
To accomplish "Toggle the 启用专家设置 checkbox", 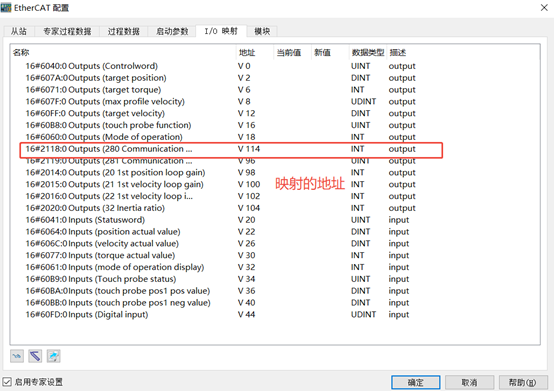I will pyautogui.click(x=7, y=382).
